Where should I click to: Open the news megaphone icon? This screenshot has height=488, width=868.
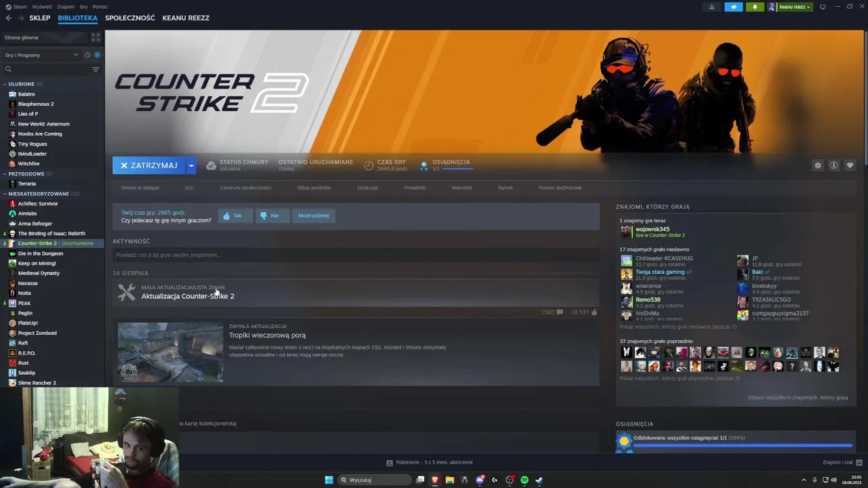pos(733,7)
